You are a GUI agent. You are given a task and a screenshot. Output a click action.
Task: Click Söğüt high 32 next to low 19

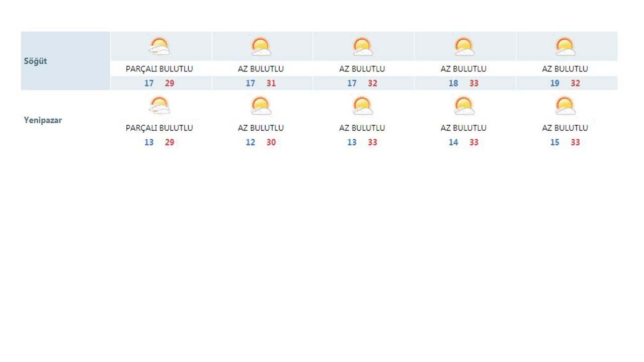pos(575,83)
